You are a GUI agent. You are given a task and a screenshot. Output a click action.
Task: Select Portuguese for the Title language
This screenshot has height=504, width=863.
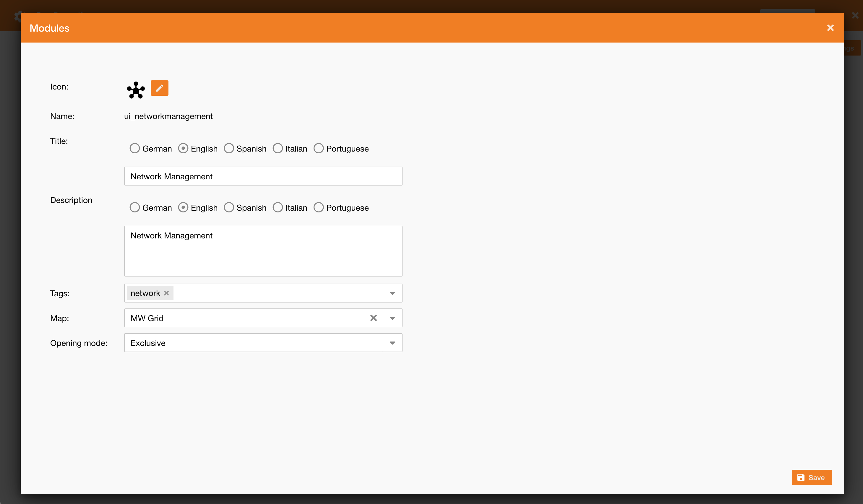[x=319, y=148]
